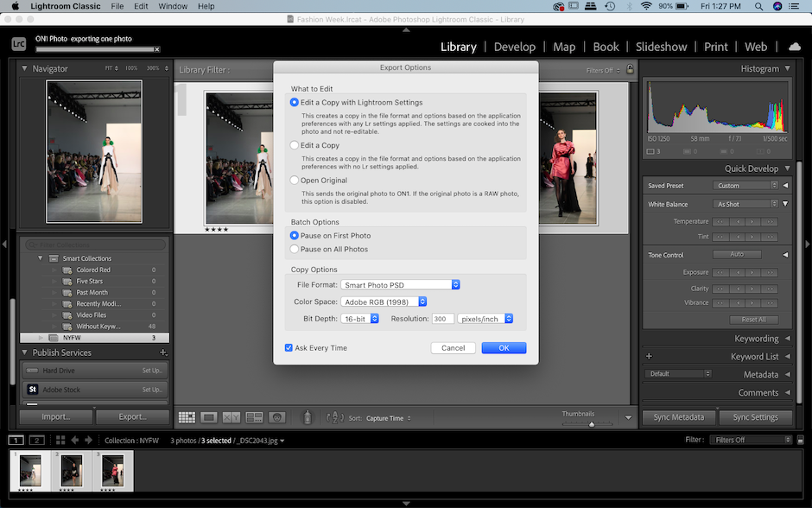Viewport: 812px width, 508px height.
Task: Open the Window menu
Action: click(173, 6)
